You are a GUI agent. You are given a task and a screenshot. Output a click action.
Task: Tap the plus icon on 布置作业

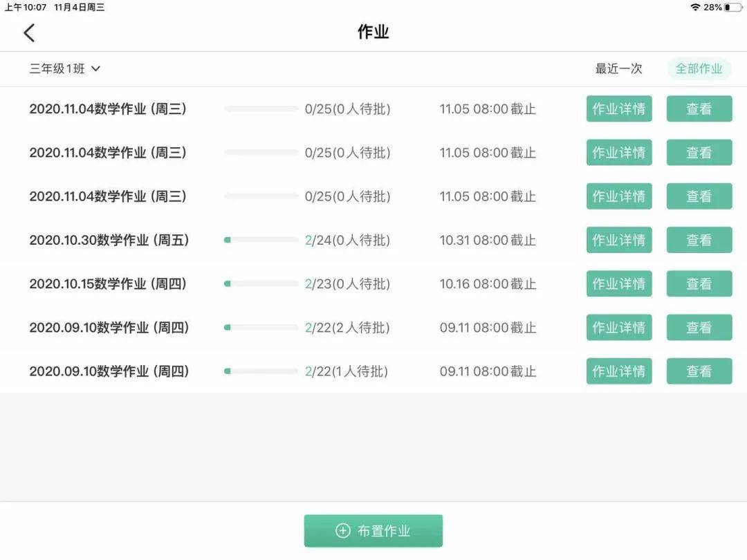click(x=342, y=530)
